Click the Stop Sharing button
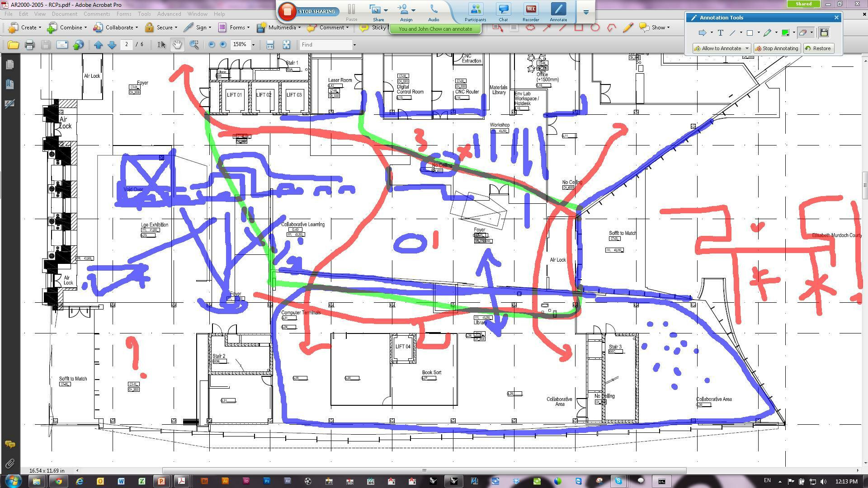Viewport: 868px width, 488px height. 308,11
